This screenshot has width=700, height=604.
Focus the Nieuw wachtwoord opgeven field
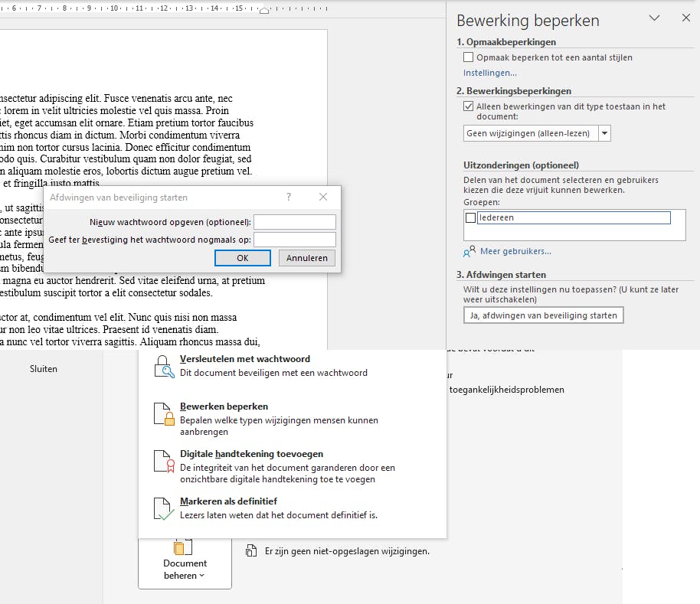(295, 222)
